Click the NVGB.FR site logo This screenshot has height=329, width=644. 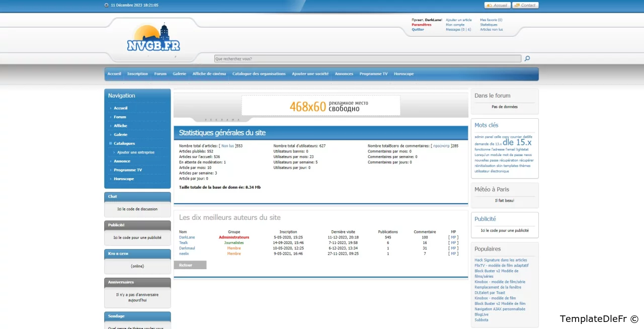153,39
